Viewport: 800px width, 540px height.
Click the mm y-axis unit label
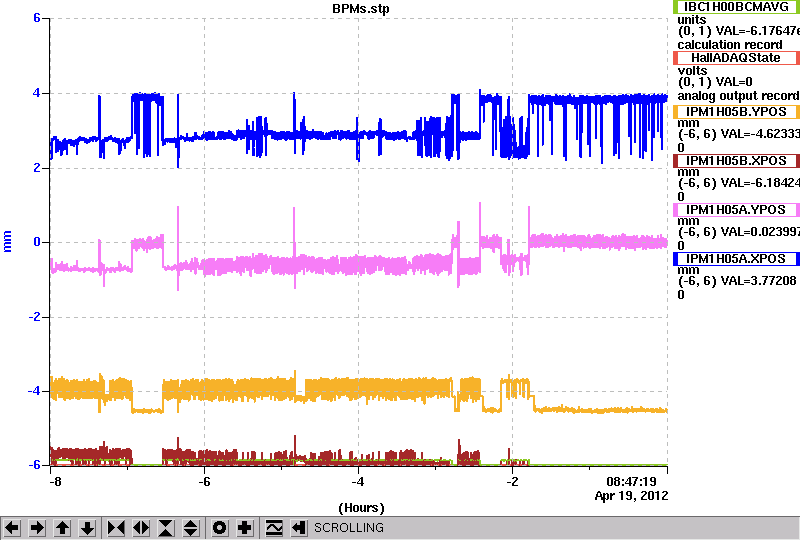(7, 241)
